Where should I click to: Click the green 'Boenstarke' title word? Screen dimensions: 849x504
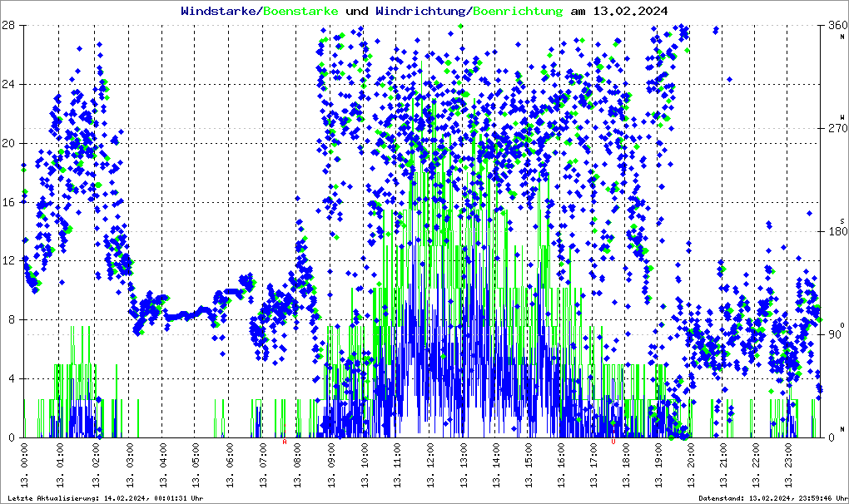[x=300, y=11]
